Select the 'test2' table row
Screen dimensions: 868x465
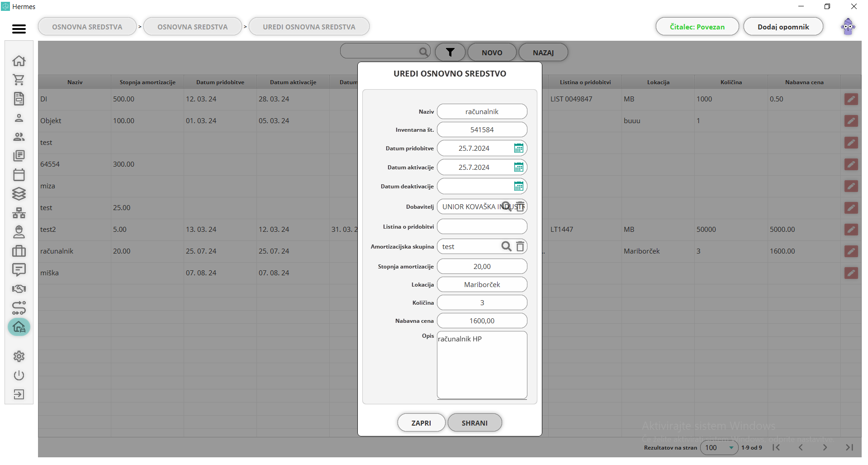pyautogui.click(x=450, y=230)
